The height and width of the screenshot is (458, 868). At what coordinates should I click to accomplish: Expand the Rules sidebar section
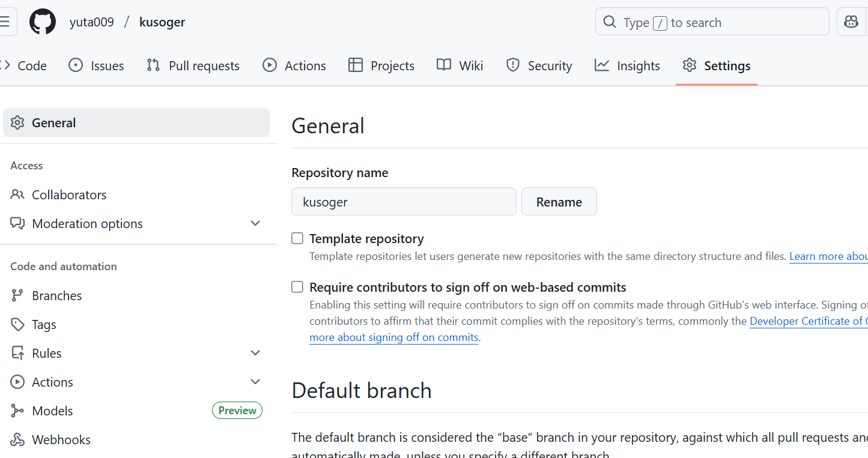click(x=255, y=353)
